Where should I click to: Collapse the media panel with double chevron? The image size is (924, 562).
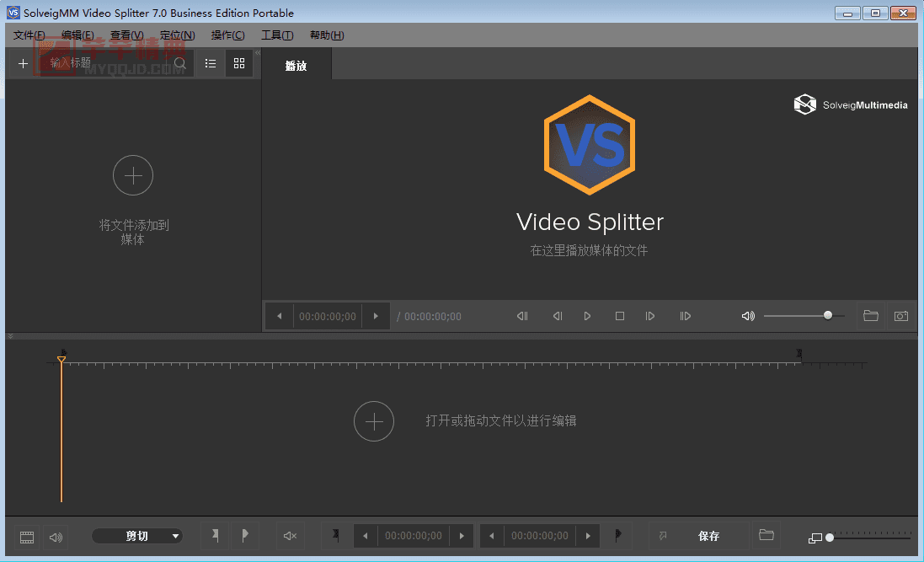pos(258,52)
